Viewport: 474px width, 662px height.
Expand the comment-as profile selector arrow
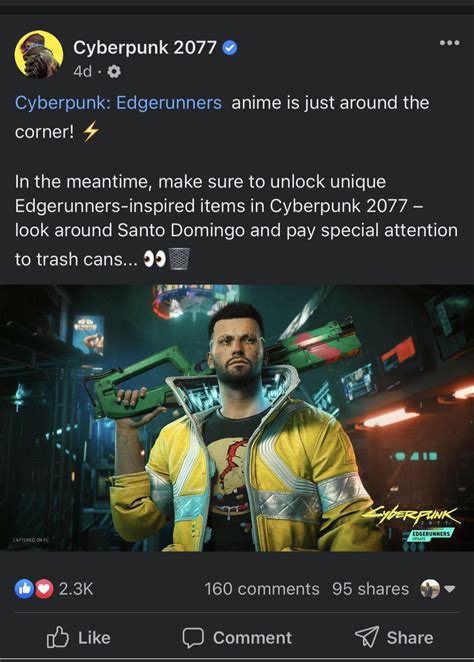(x=450, y=589)
